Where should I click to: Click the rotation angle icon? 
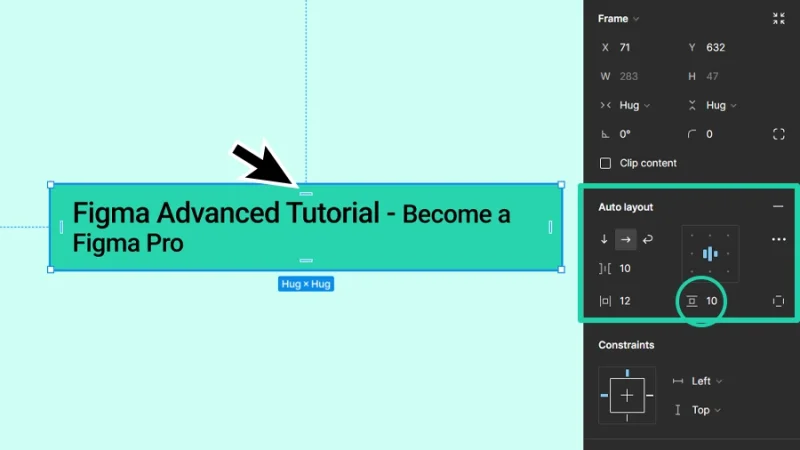(605, 134)
